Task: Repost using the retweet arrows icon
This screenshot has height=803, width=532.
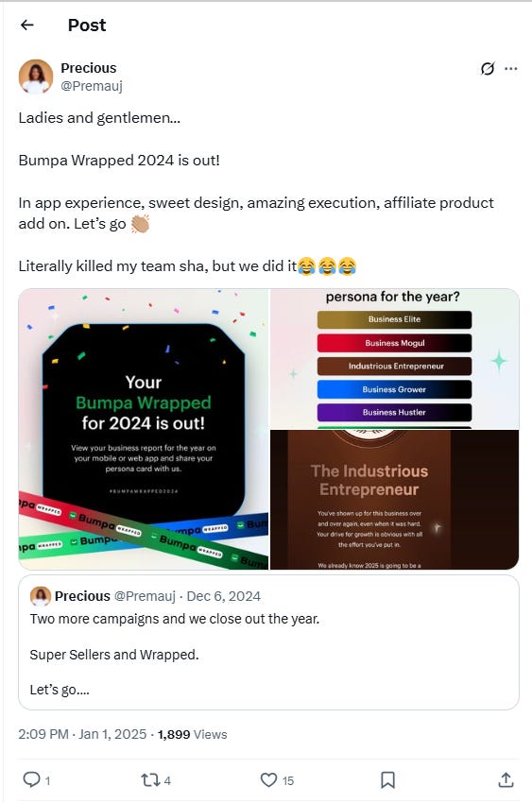Action: [x=150, y=780]
